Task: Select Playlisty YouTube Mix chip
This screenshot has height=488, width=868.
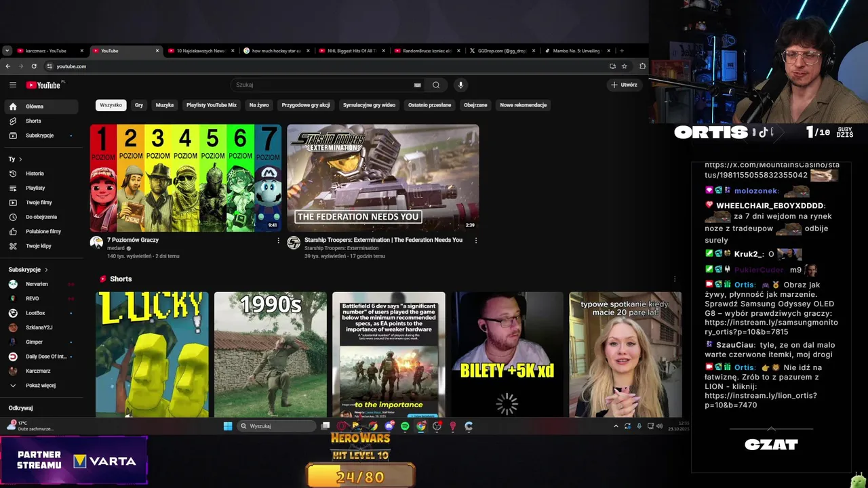Action: click(x=212, y=105)
